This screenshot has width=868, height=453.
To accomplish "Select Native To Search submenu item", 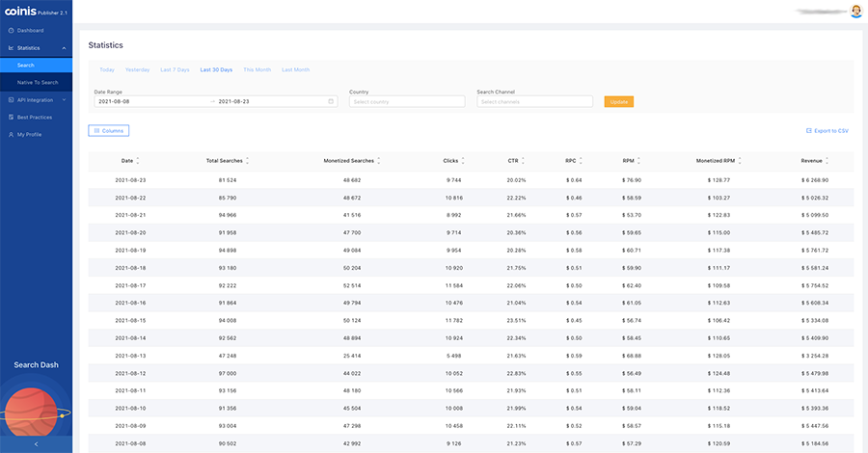I will coord(38,82).
